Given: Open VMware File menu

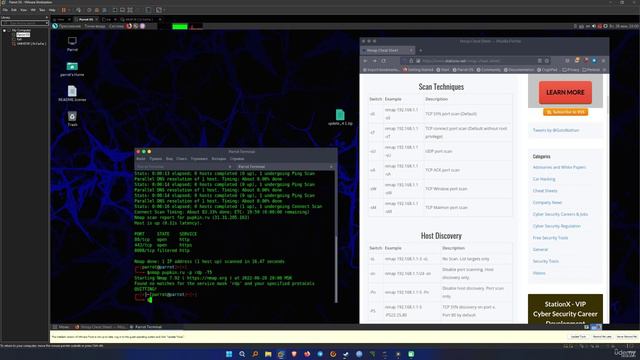Looking at the screenshot, I should (5, 10).
